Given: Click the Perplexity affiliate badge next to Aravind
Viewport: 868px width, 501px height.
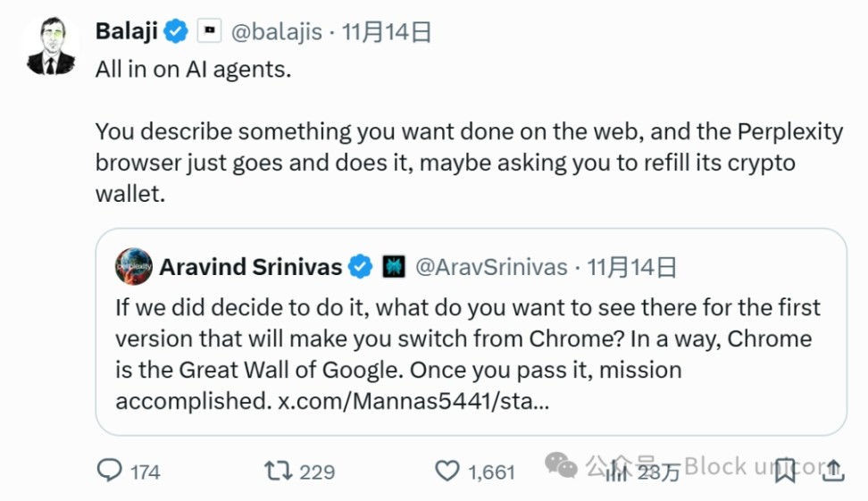Looking at the screenshot, I should point(394,267).
